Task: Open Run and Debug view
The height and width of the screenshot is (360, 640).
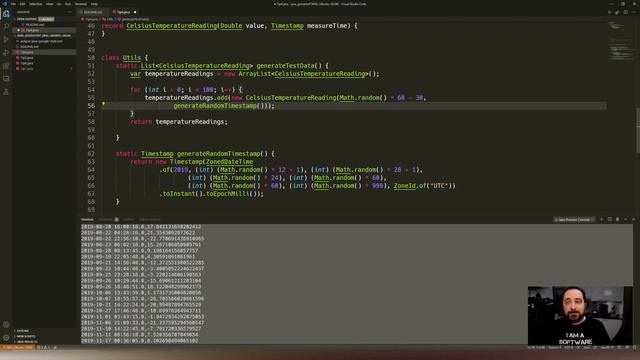Action: click(6, 53)
